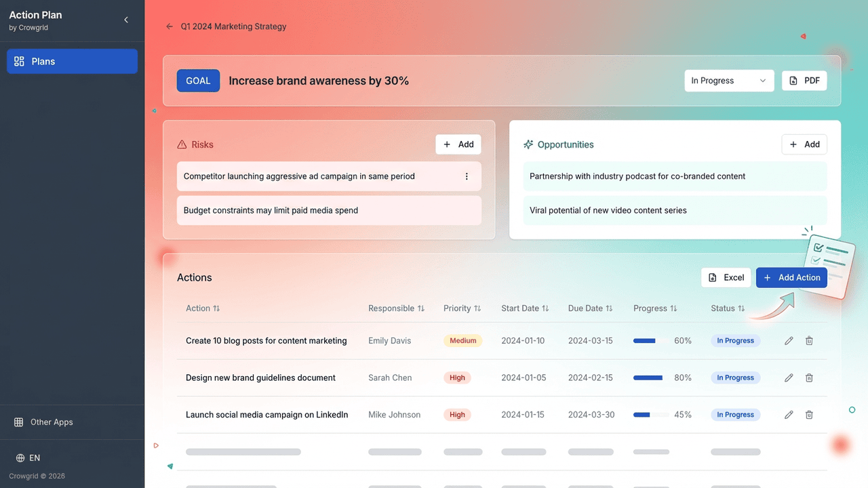This screenshot has height=488, width=868.
Task: Open Other Apps in the sidebar
Action: [52, 422]
